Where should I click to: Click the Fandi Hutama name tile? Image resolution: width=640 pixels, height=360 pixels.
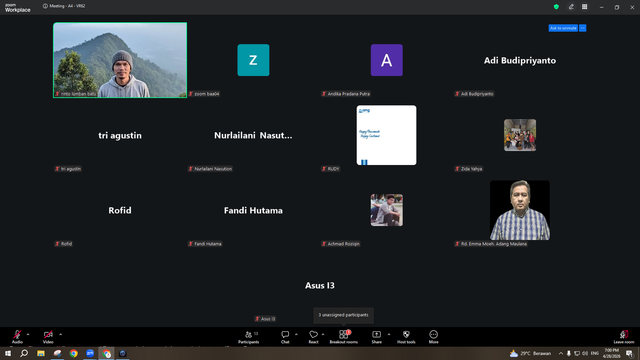tap(253, 211)
